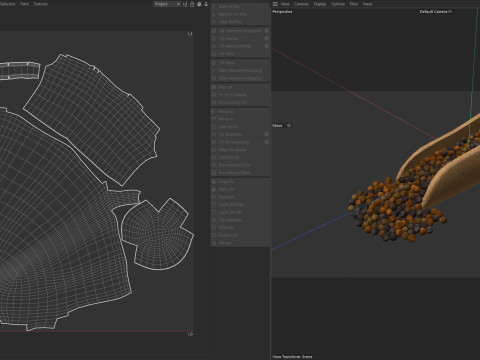Open the Selection menu

8,4
